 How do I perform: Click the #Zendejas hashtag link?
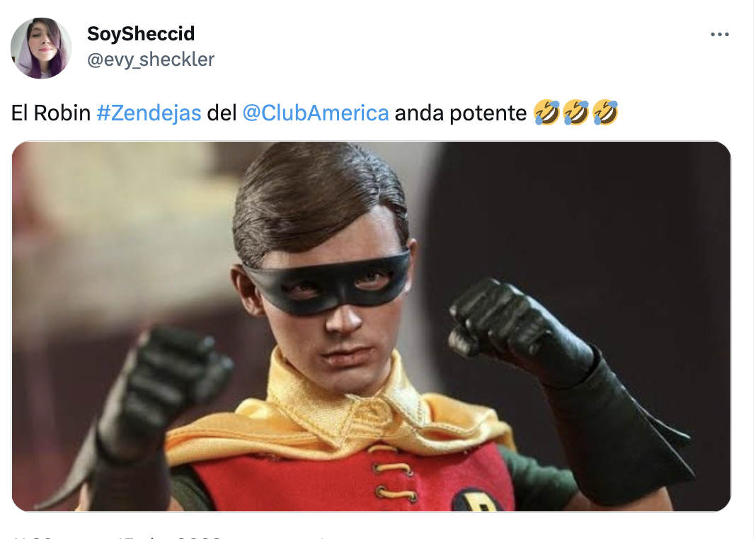click(149, 113)
